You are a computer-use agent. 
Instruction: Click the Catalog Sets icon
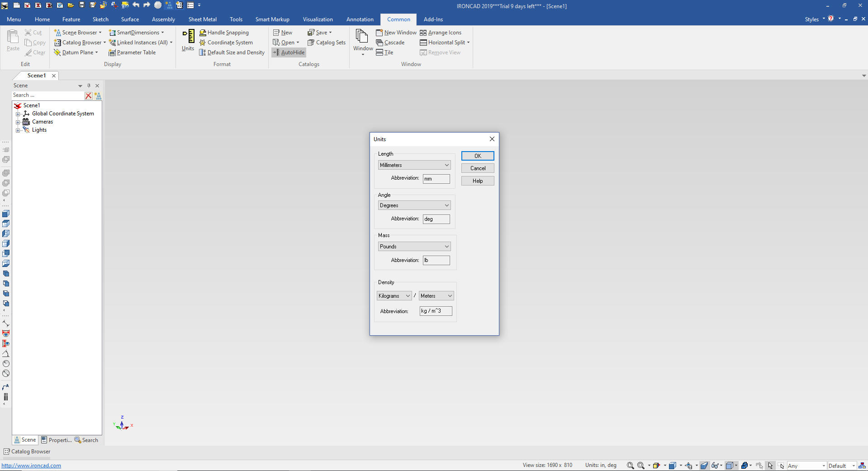311,43
